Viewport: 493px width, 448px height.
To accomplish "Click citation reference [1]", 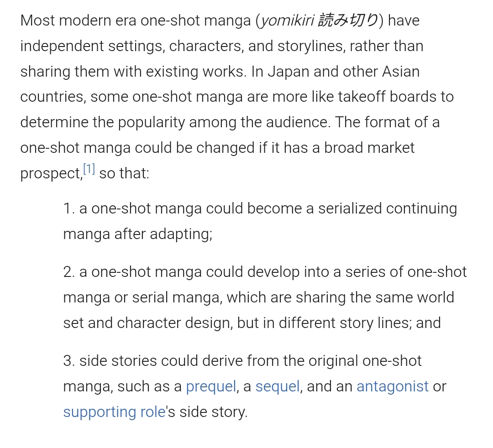I will [89, 169].
